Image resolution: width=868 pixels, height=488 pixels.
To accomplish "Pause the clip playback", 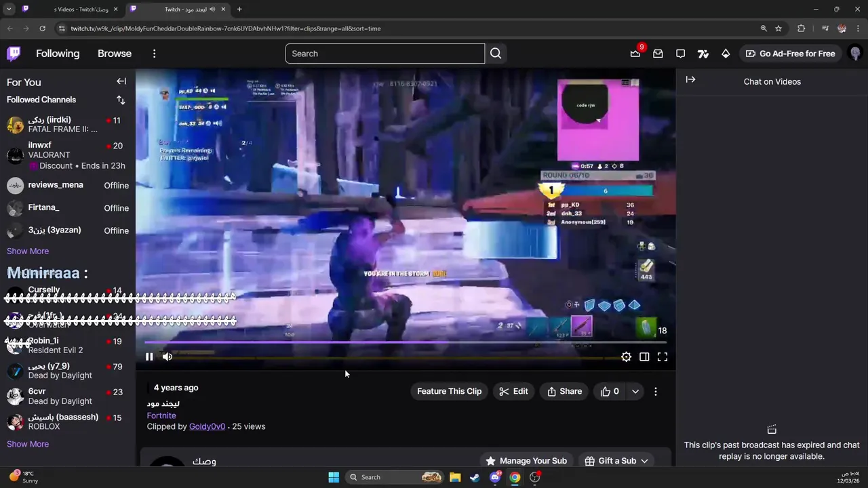I will [x=149, y=357].
